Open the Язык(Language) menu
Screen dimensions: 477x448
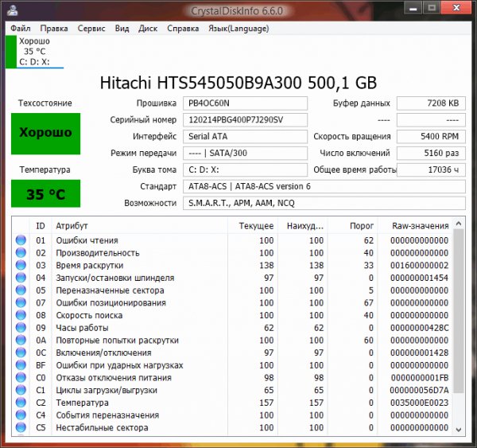coord(238,29)
